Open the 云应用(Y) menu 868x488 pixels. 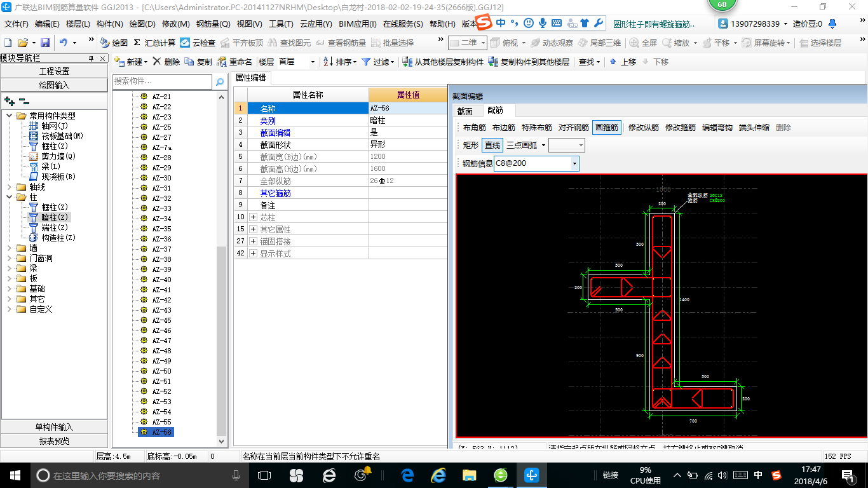[x=316, y=24]
